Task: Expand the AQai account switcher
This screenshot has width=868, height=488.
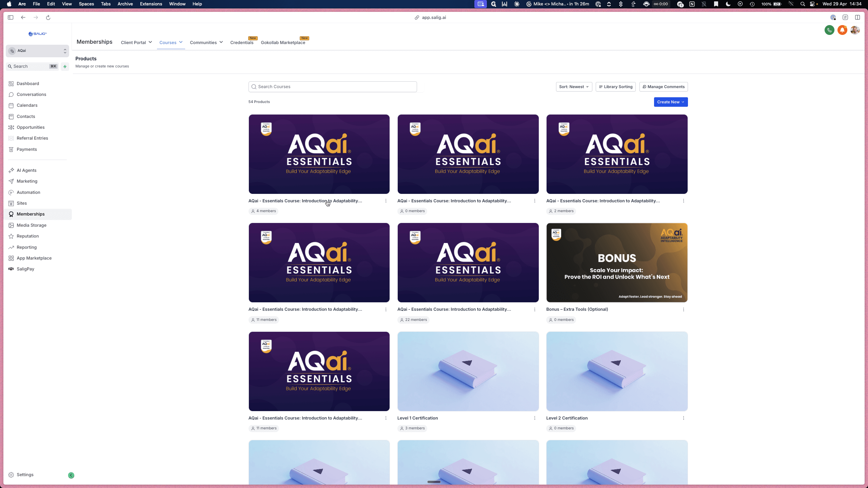Action: click(37, 51)
